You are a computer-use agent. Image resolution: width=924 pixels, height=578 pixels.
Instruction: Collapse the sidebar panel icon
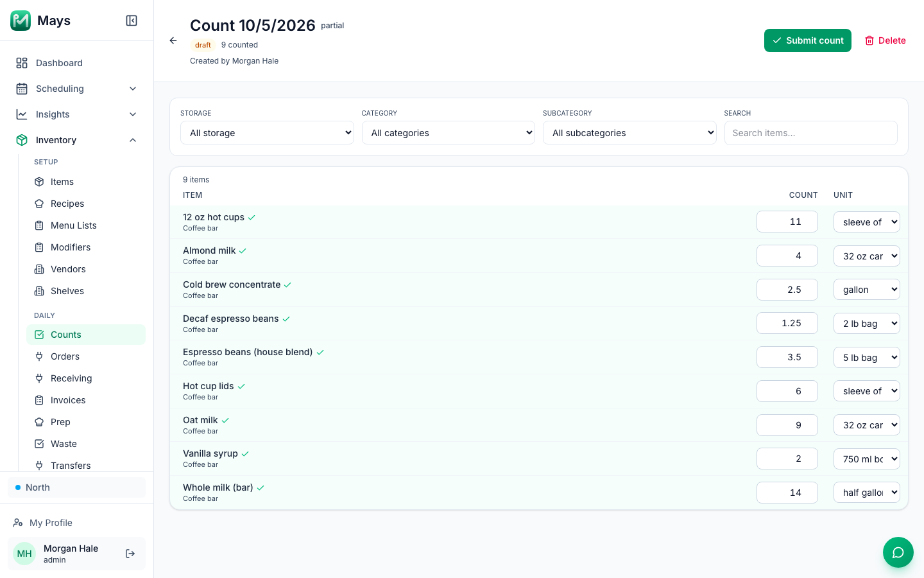coord(132,21)
